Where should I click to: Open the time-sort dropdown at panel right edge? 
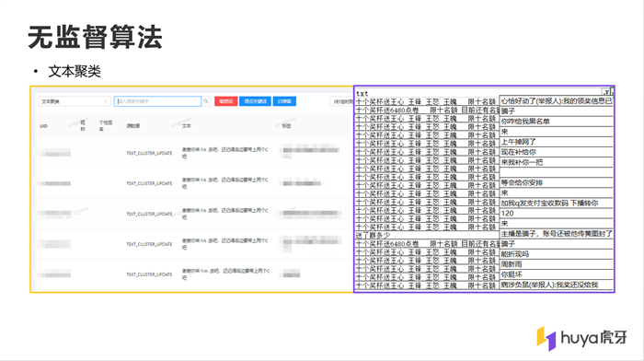[x=342, y=101]
